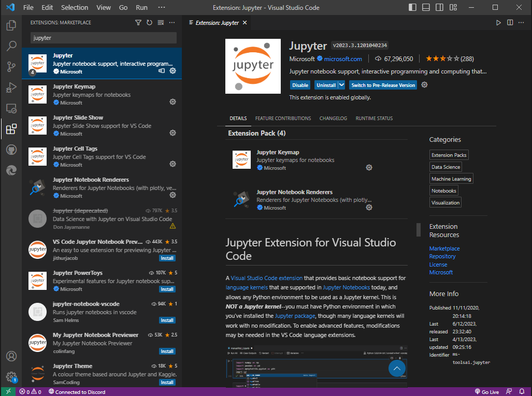Open the License resource link
This screenshot has height=396, width=532.
click(x=438, y=265)
